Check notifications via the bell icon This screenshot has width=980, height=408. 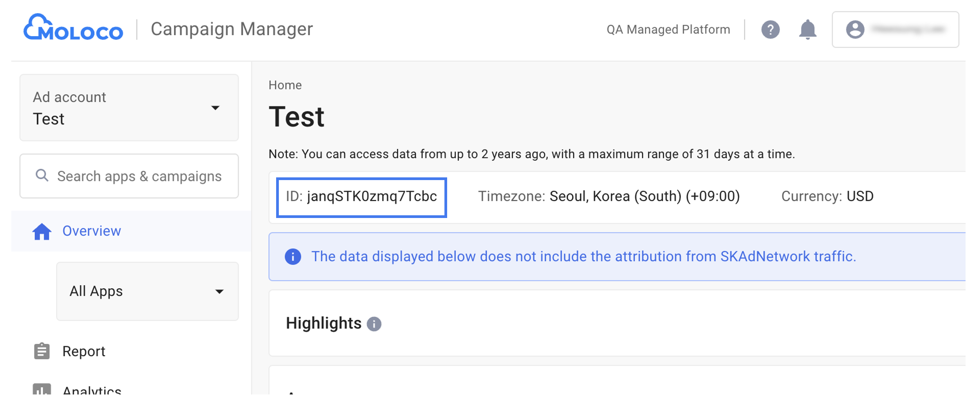[x=807, y=29]
